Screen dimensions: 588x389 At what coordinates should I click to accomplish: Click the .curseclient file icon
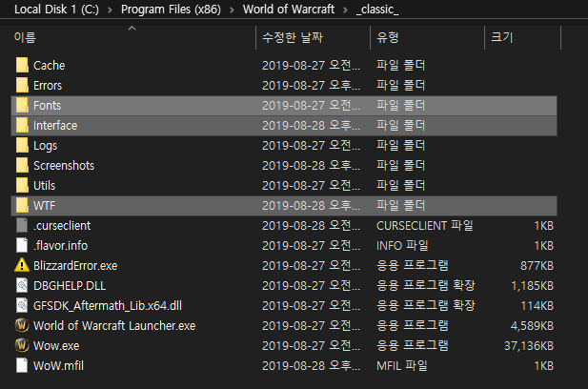[23, 225]
